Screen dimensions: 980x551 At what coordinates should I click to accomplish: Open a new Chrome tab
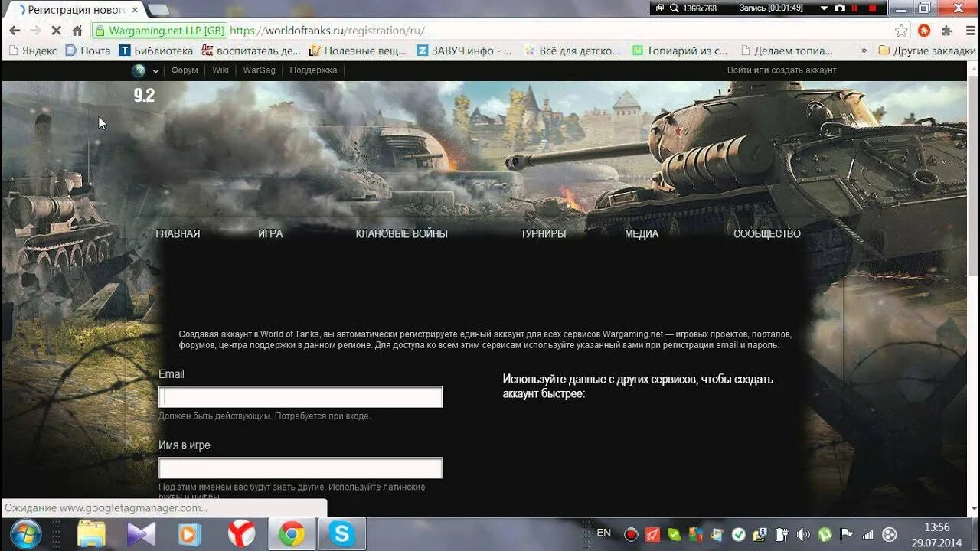point(158,10)
